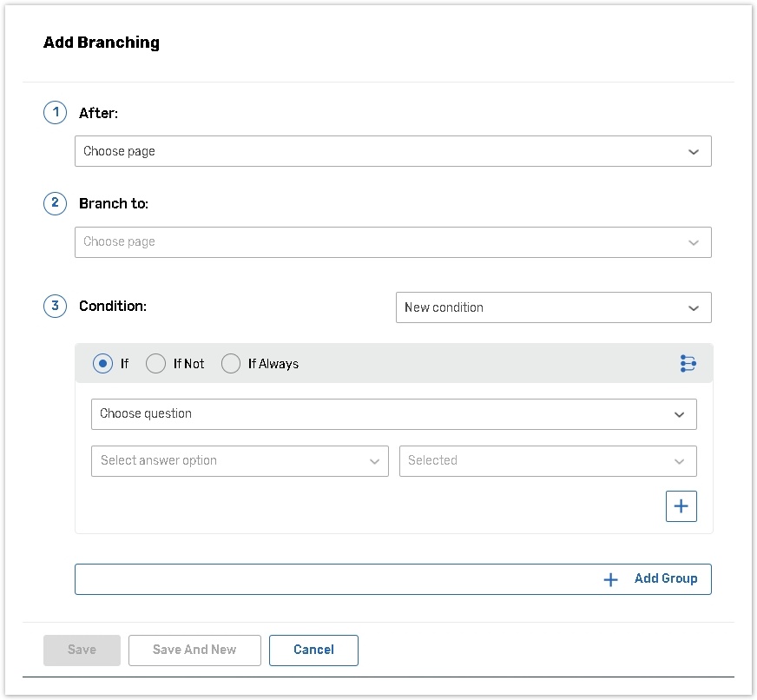Click the branching logic icon in condition header
This screenshot has height=700, width=757.
tap(688, 364)
